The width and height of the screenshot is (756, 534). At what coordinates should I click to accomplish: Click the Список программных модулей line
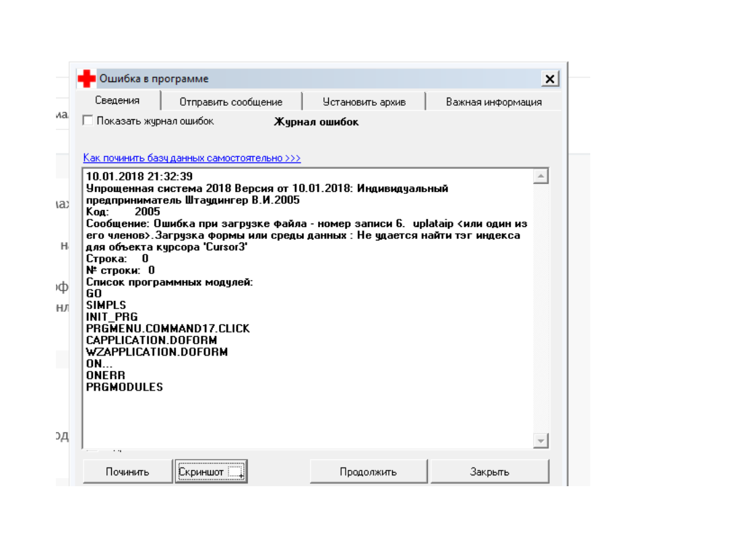(x=169, y=282)
